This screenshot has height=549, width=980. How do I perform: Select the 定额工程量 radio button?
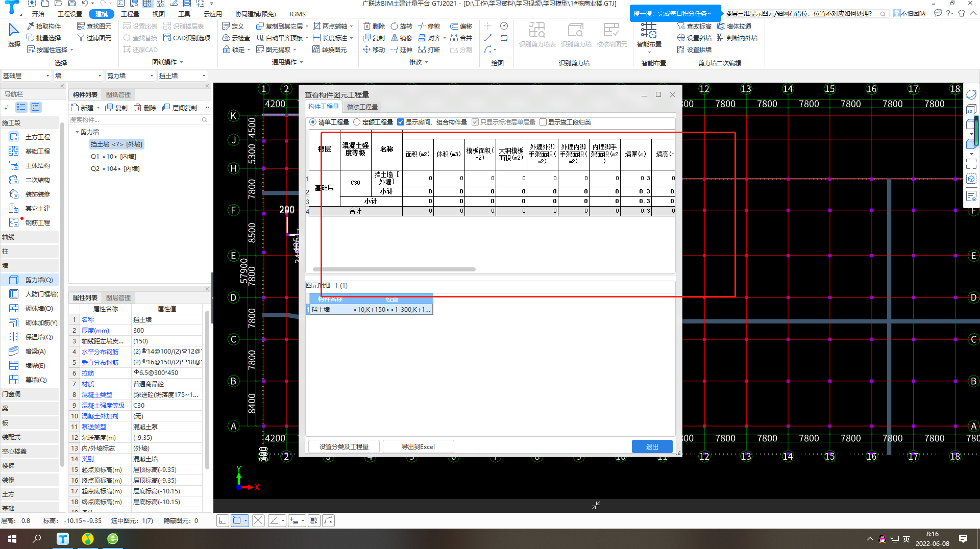click(357, 122)
